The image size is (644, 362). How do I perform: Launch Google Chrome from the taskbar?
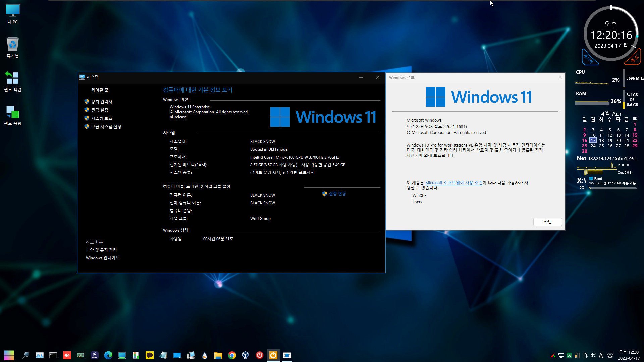(232, 355)
